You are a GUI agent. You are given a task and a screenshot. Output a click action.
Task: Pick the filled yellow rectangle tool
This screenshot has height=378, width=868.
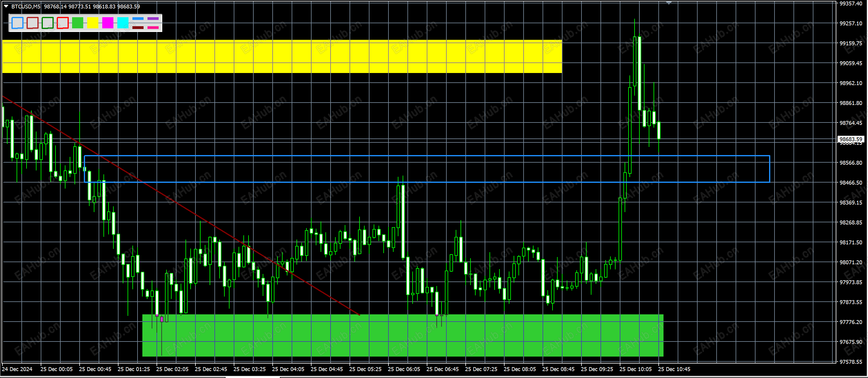pos(93,23)
